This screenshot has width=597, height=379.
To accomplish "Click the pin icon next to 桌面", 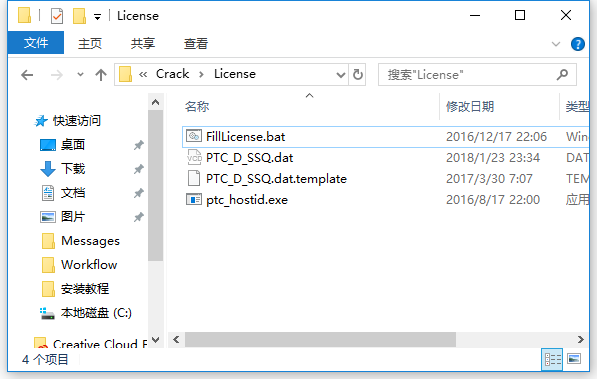I will click(139, 145).
